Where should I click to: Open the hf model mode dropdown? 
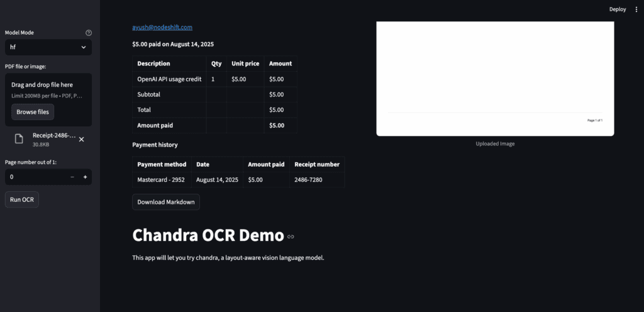click(x=48, y=47)
